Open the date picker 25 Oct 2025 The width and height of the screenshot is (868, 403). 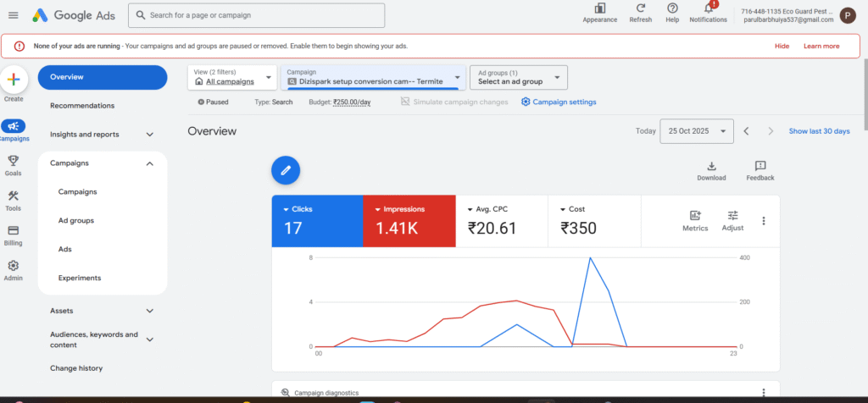click(697, 131)
